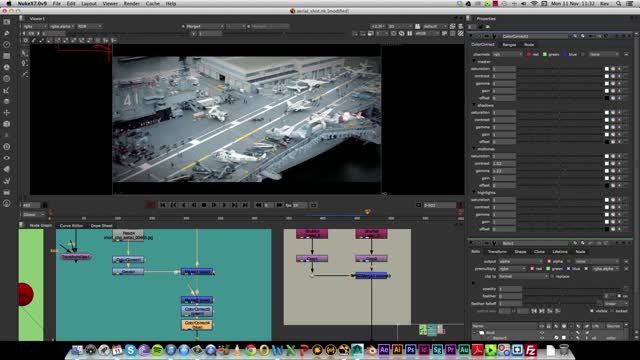640x360 pixels.
Task: Open the Photoshop icon in the dock
Action: click(410, 350)
